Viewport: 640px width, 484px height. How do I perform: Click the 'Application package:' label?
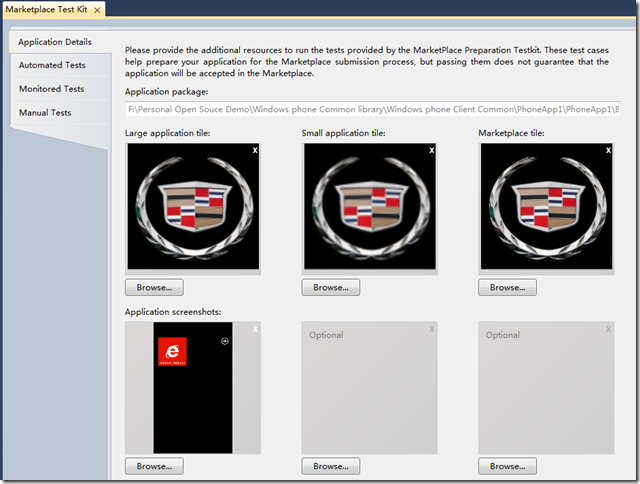[x=167, y=92]
